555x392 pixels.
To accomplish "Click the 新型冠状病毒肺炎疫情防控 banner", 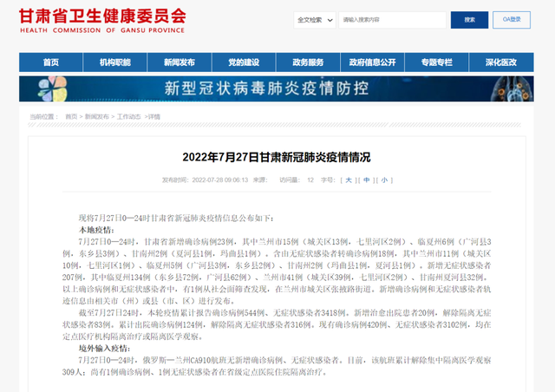I will coord(277,88).
